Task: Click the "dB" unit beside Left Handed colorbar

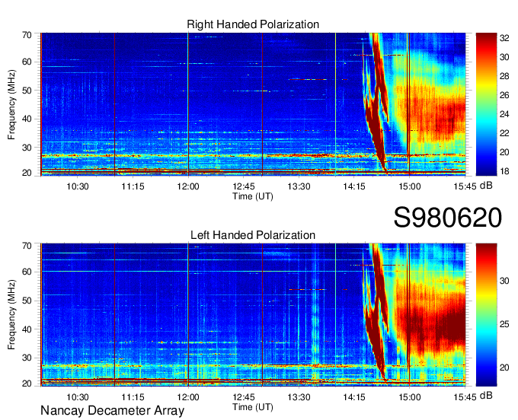Action: [x=486, y=396]
